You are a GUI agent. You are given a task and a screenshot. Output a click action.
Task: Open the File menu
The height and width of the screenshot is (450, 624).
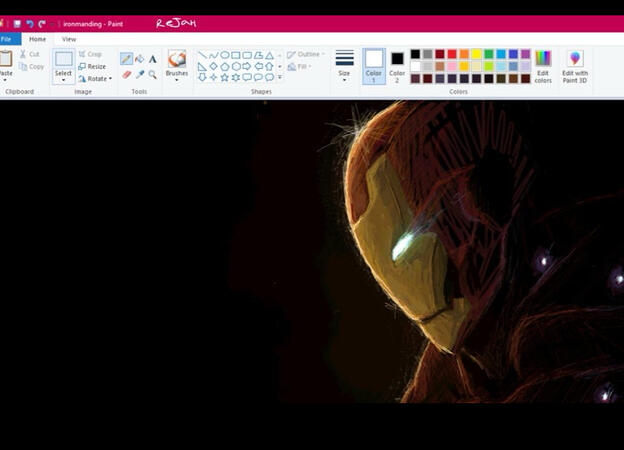point(6,39)
